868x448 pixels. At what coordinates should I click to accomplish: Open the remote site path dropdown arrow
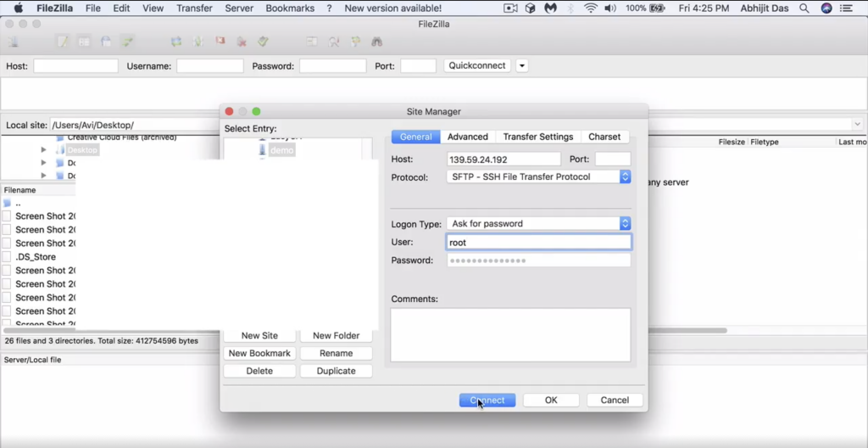[x=857, y=125]
